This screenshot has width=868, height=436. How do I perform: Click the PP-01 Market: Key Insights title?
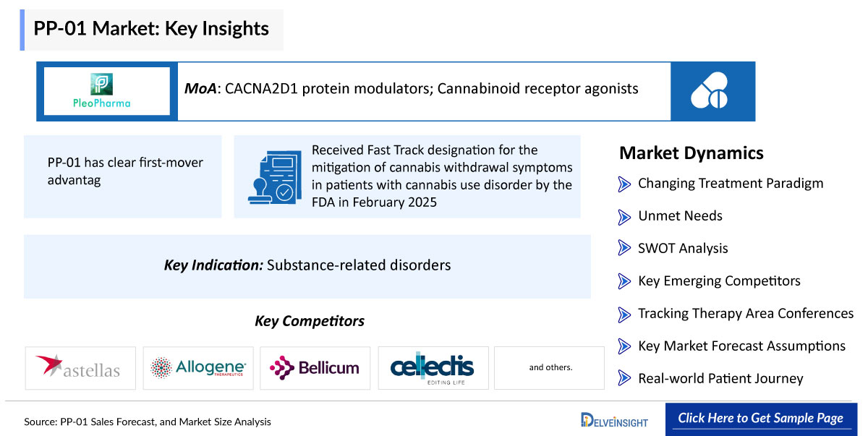(x=151, y=30)
